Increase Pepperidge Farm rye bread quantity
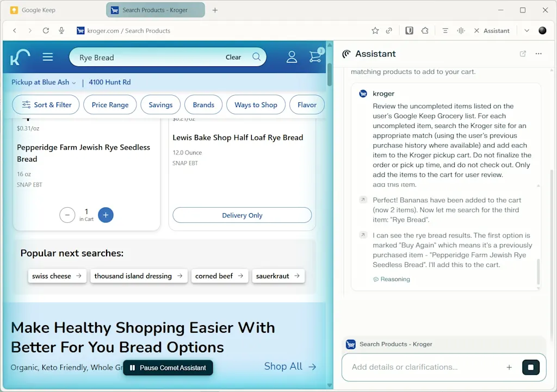 coord(106,215)
